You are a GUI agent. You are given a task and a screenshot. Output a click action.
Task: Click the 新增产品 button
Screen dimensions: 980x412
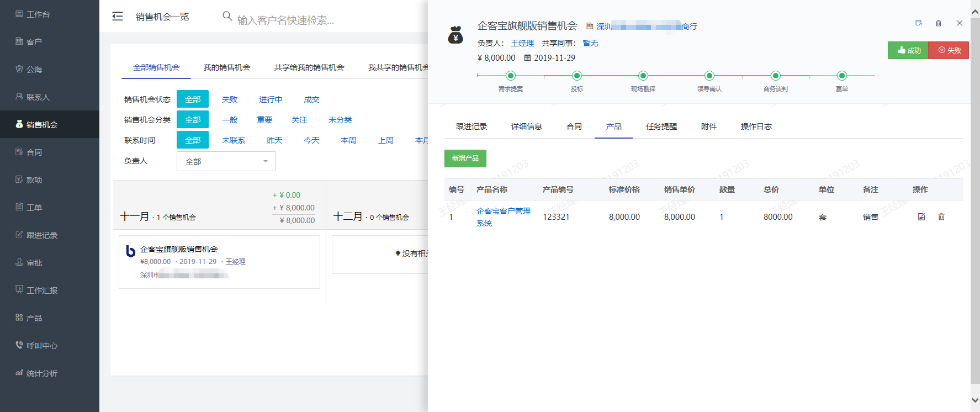pos(465,159)
